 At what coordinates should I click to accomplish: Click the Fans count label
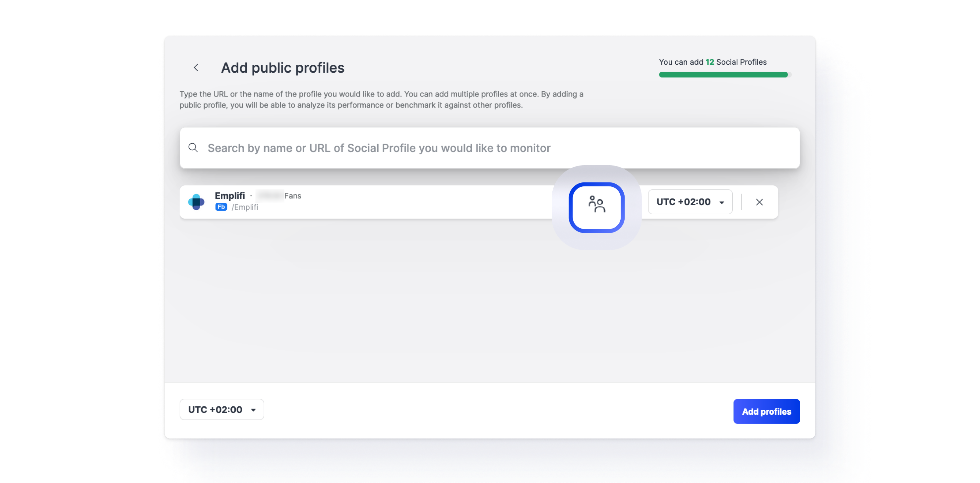tap(292, 196)
